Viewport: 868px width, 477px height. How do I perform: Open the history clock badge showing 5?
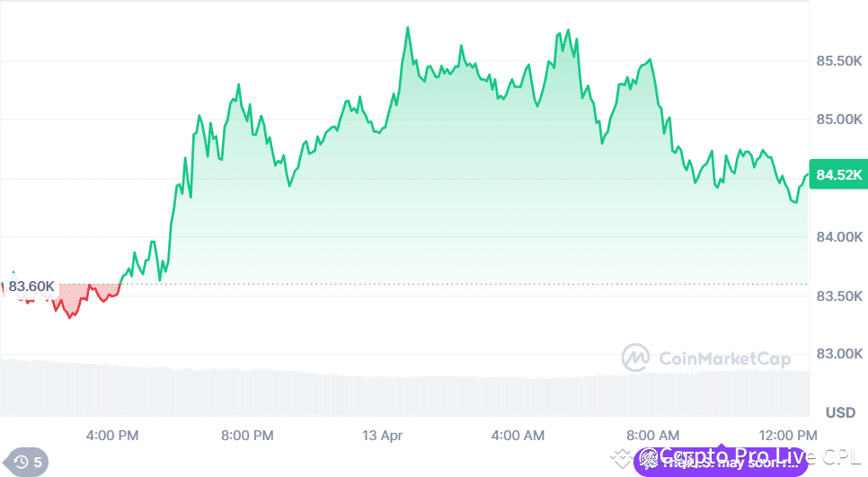25,462
